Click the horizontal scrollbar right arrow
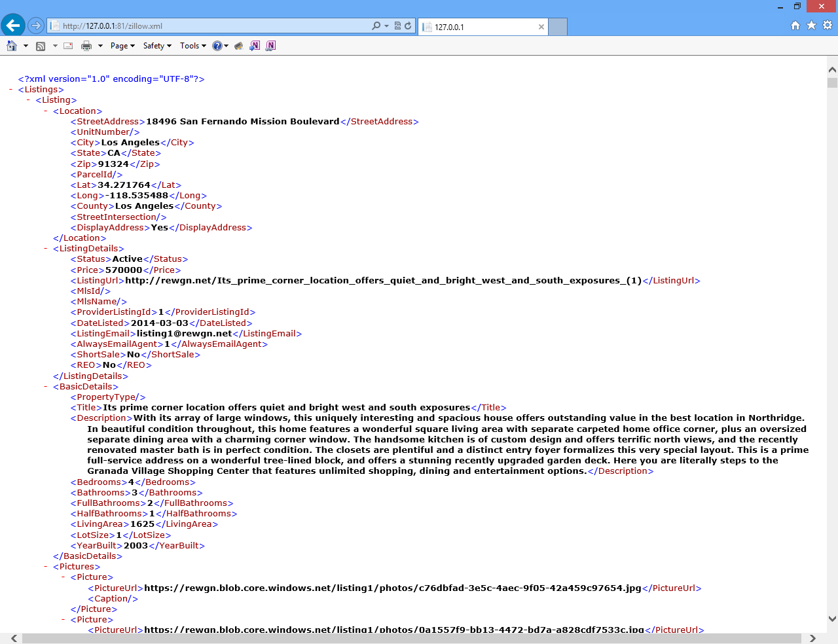The height and width of the screenshot is (644, 838). pos(812,638)
